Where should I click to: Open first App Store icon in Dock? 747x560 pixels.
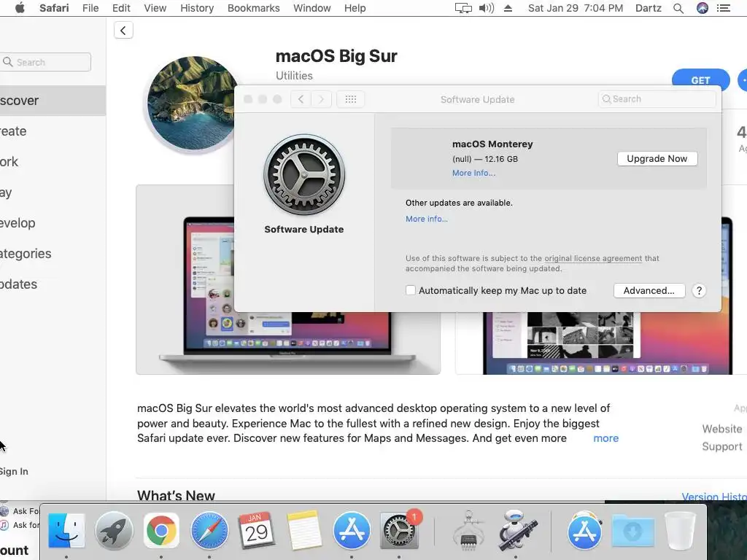pyautogui.click(x=351, y=530)
